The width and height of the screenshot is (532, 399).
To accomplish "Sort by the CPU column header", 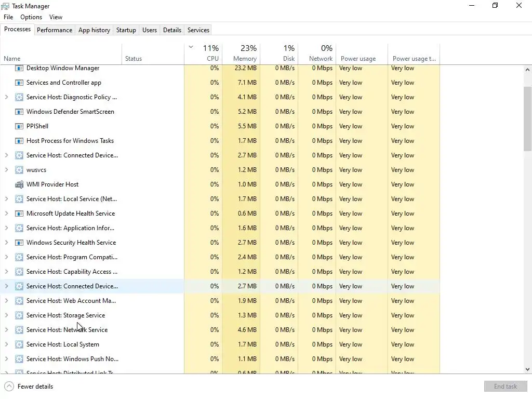I will coord(203,54).
